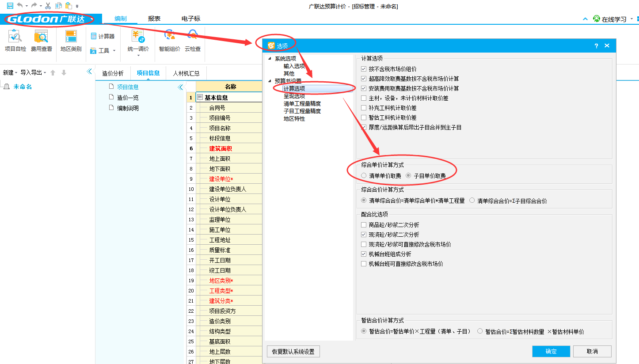Enable 商品砼/砂浆二次分析 checkbox
Screen dimensions: 639x364
[x=364, y=225]
